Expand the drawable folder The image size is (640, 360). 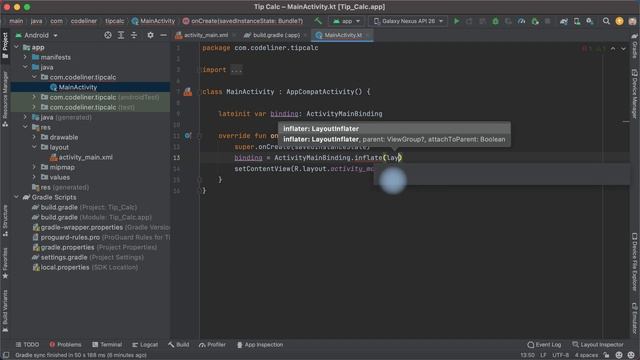[34, 137]
